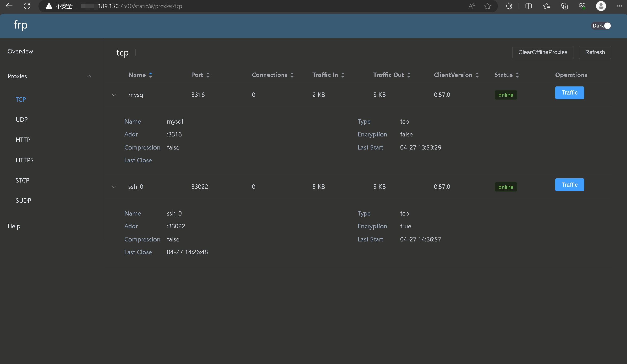Add page to favorites with star icon
Screen dimensions: 627x364
[x=487, y=6]
